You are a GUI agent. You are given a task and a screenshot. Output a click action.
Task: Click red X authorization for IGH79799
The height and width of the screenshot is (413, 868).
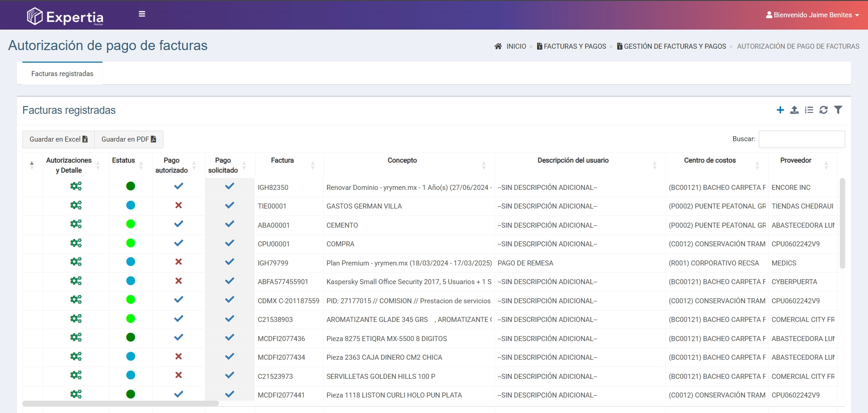point(178,262)
